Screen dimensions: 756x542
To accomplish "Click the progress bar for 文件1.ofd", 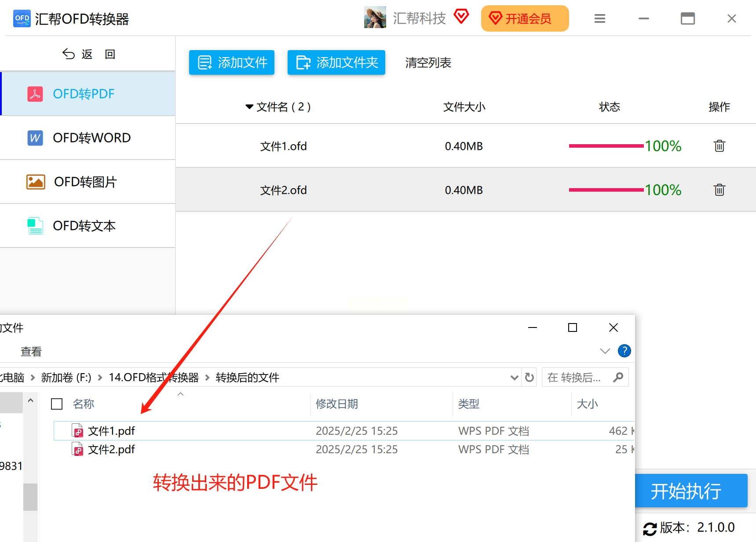I will [606, 146].
